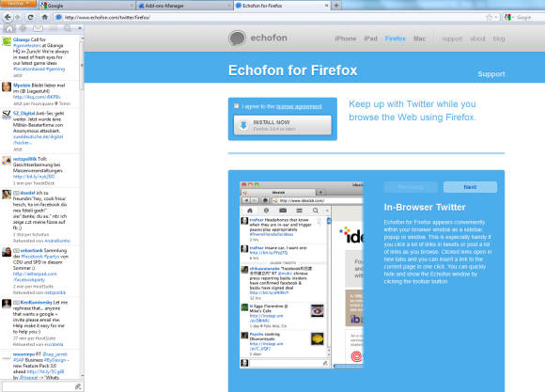
Task: Click the INSTALL NOW button
Action: (x=283, y=125)
